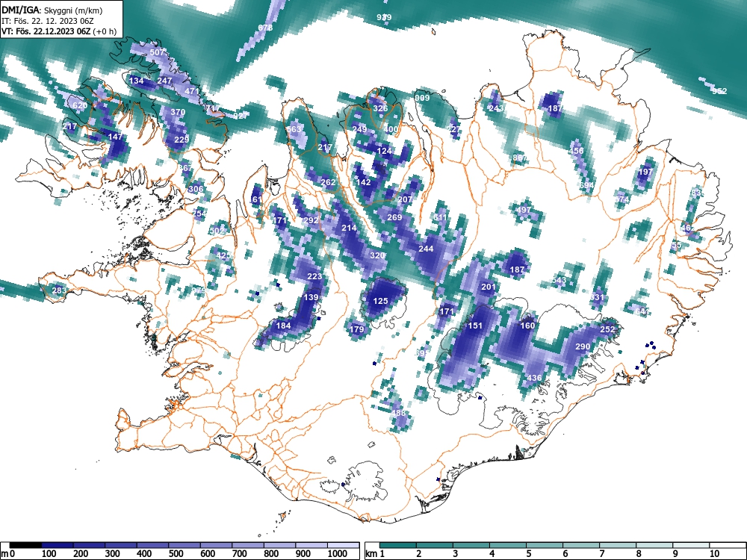Click the visibility value 244
The image size is (747, 560).
point(426,249)
